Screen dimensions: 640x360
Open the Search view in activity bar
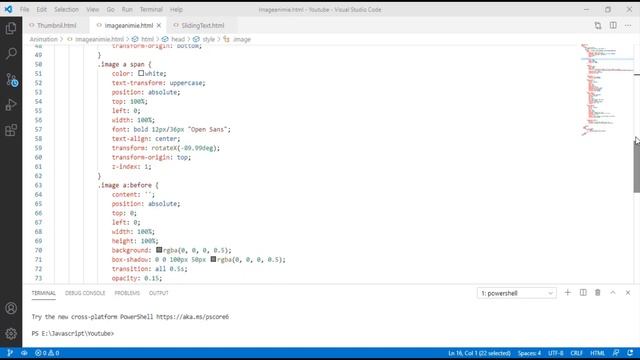tap(11, 53)
